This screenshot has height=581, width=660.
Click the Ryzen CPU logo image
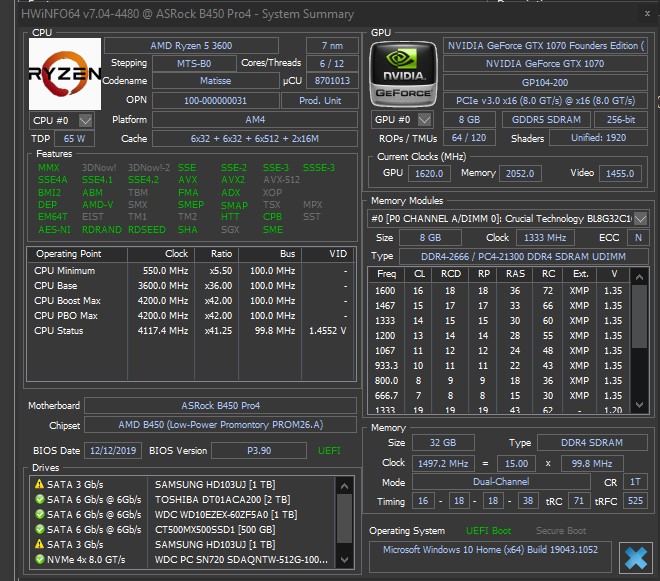click(65, 74)
